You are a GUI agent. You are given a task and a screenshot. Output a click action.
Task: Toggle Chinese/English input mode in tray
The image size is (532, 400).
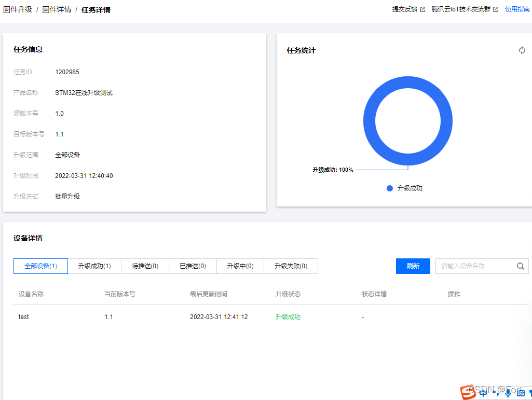point(483,393)
